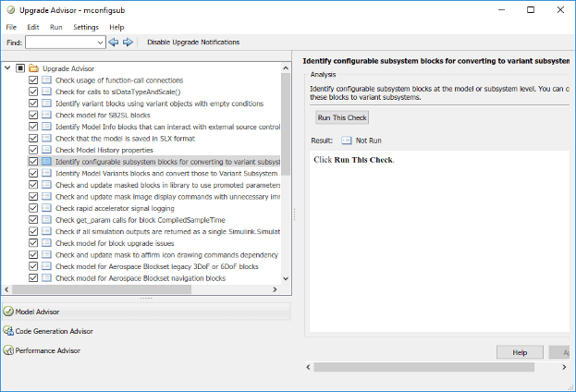This screenshot has width=576, height=392.
Task: Uncheck Identify configurable subsystem blocks checkbox
Action: tap(33, 161)
